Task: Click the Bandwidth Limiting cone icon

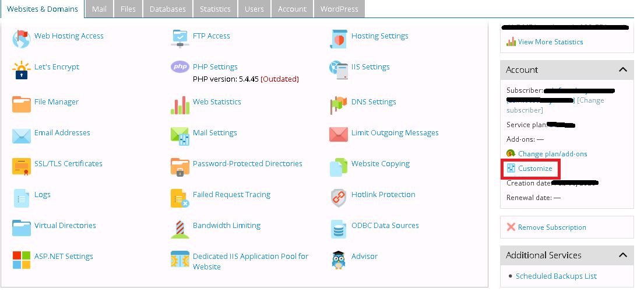Action: (180, 229)
